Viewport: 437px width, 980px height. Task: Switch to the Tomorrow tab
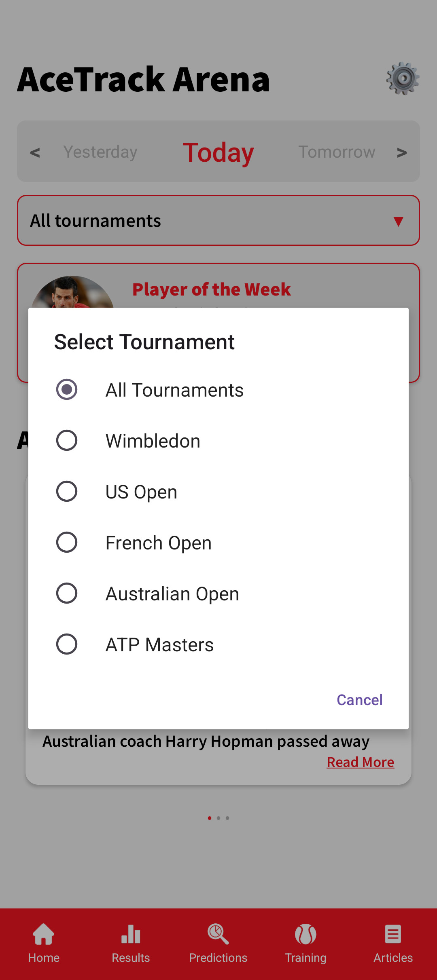pos(337,152)
